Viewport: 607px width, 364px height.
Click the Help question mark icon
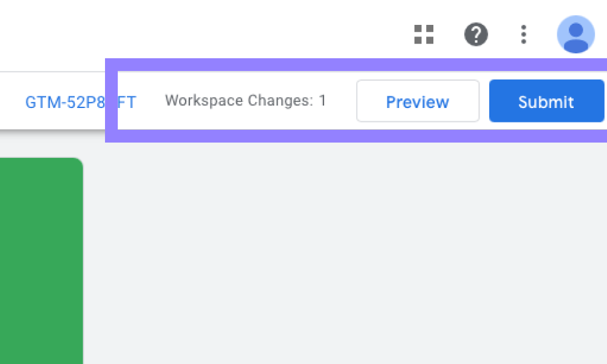(x=476, y=35)
